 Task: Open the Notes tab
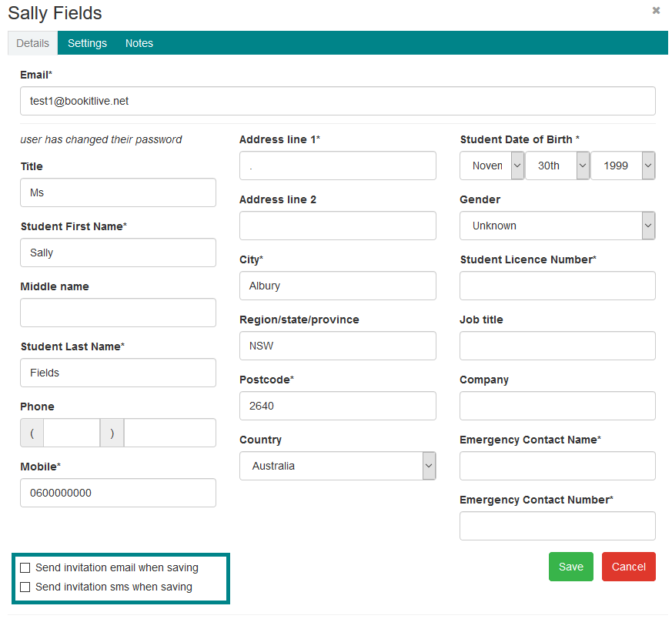pyautogui.click(x=139, y=43)
